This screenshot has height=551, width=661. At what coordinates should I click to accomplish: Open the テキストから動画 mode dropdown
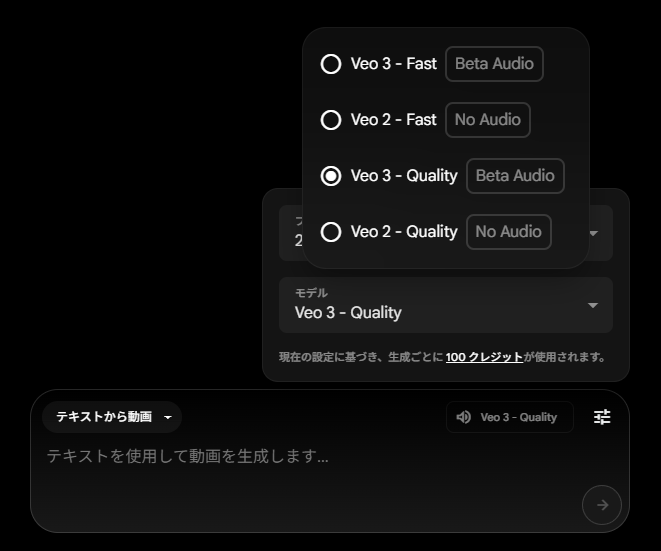point(112,417)
